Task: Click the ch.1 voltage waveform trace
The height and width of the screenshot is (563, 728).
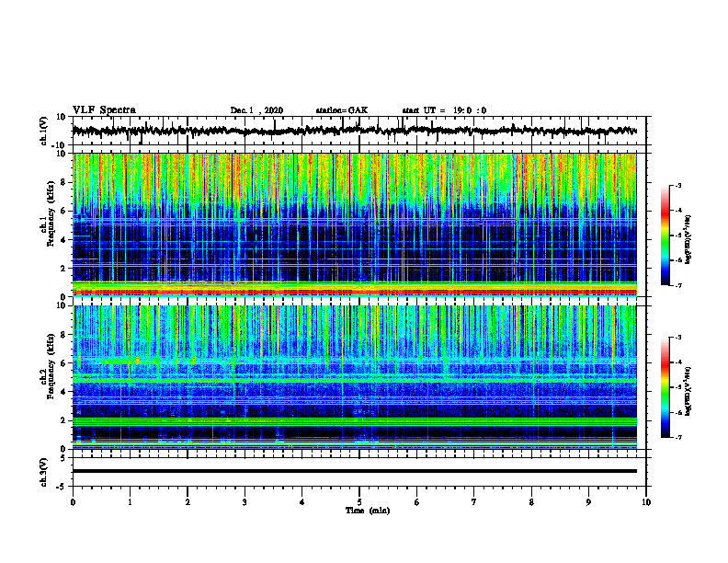Action: (354, 131)
